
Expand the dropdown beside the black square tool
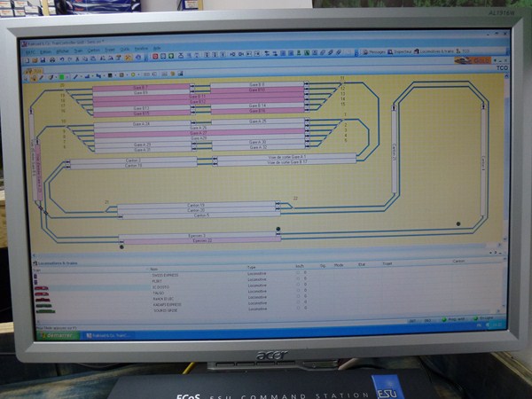point(114,75)
